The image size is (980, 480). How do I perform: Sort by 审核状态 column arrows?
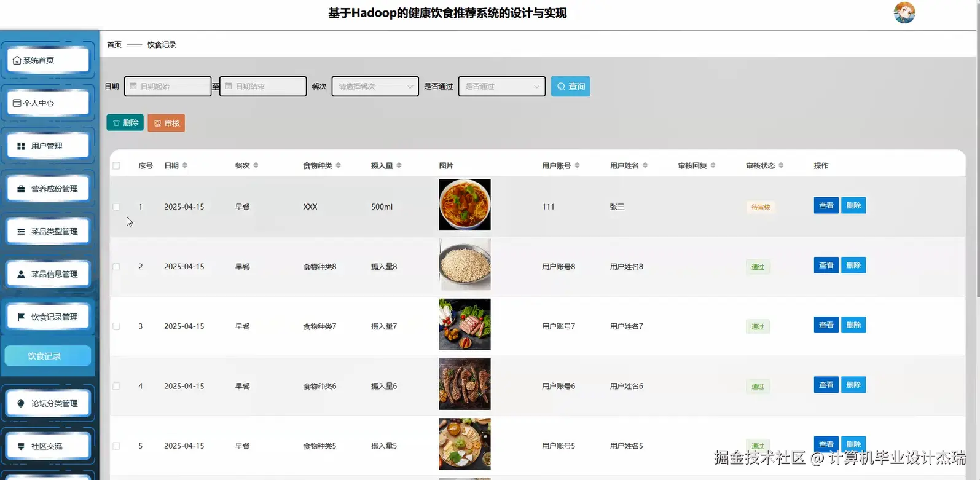click(x=781, y=165)
